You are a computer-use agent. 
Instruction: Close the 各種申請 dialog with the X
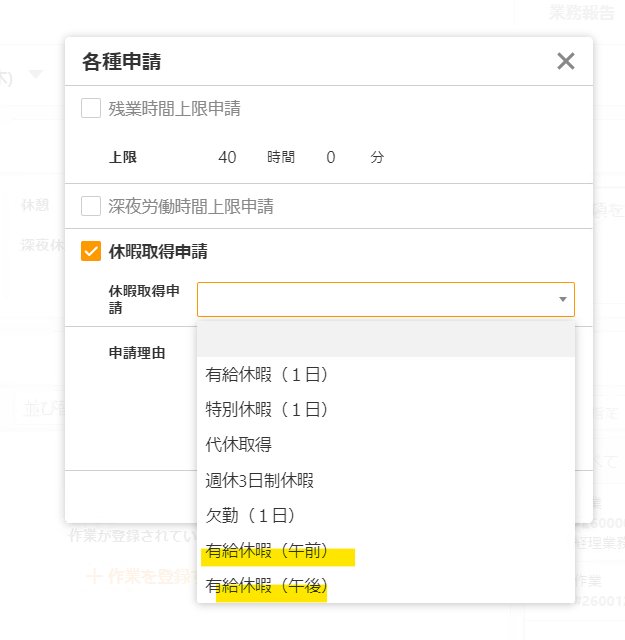[x=566, y=62]
